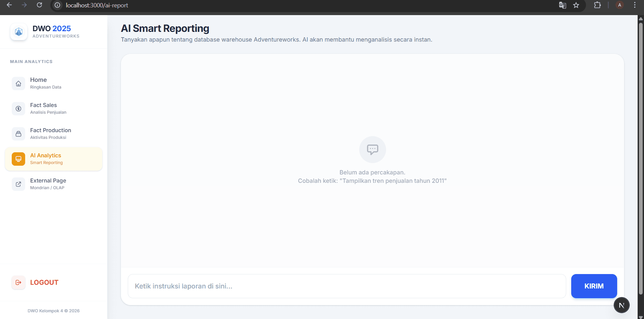Click the scrollbar down arrow
This screenshot has height=319, width=644.
click(x=641, y=317)
